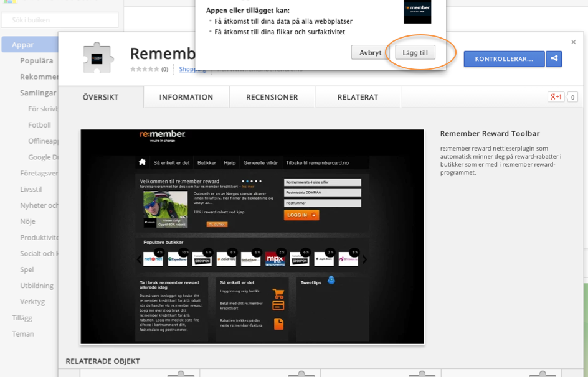
Task: Click Tilbake til remembercard.no nav item
Action: [x=317, y=162]
